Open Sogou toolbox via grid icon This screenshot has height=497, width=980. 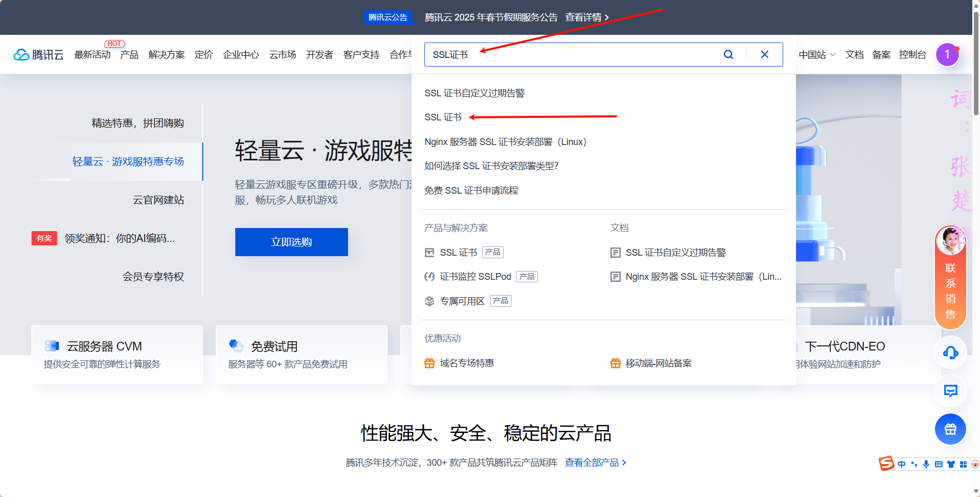click(964, 464)
